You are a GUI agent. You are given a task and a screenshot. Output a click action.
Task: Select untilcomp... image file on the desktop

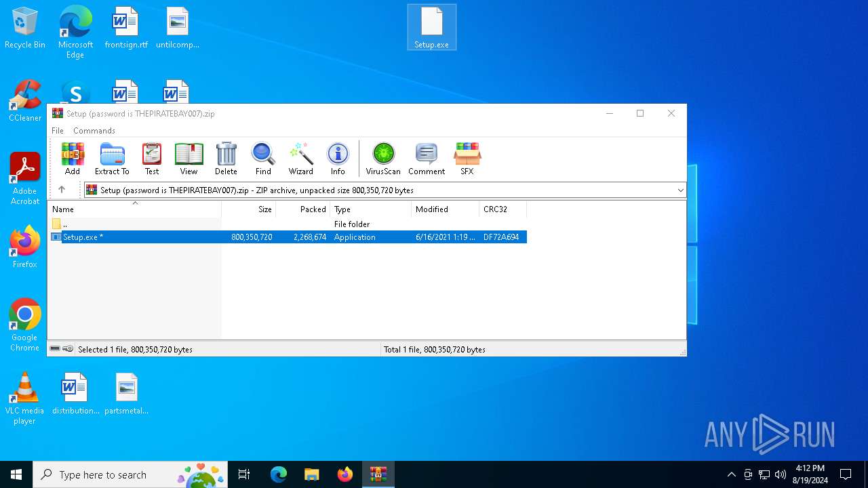pyautogui.click(x=178, y=28)
